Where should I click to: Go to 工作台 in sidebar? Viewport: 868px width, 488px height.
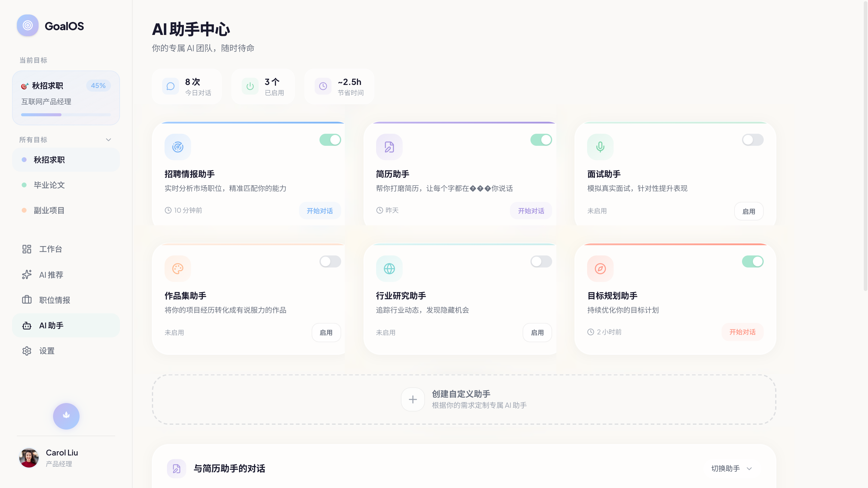pyautogui.click(x=66, y=249)
